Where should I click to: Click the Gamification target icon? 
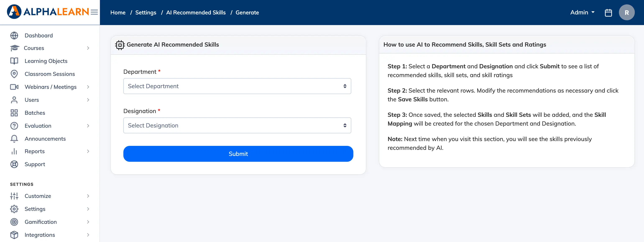tap(14, 222)
